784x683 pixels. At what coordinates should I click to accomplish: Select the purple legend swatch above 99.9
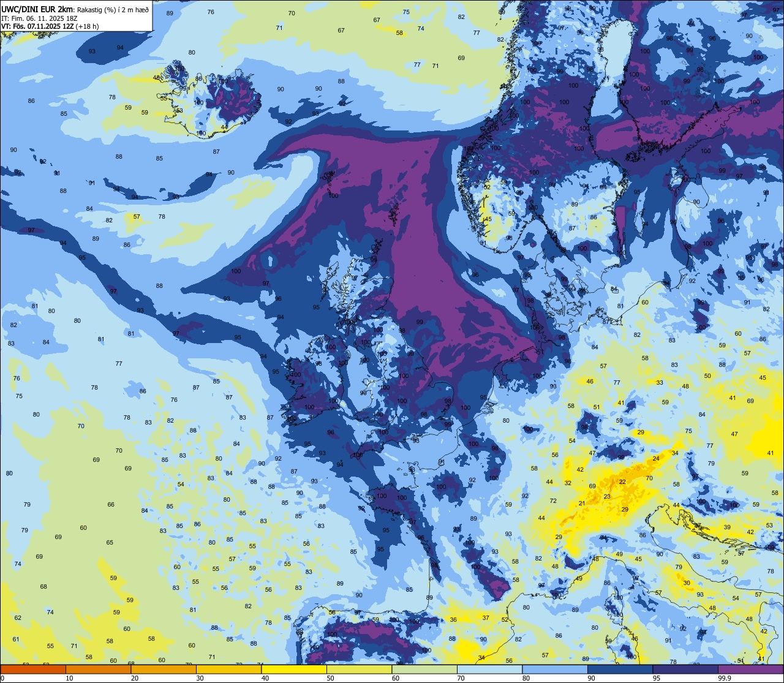point(750,669)
